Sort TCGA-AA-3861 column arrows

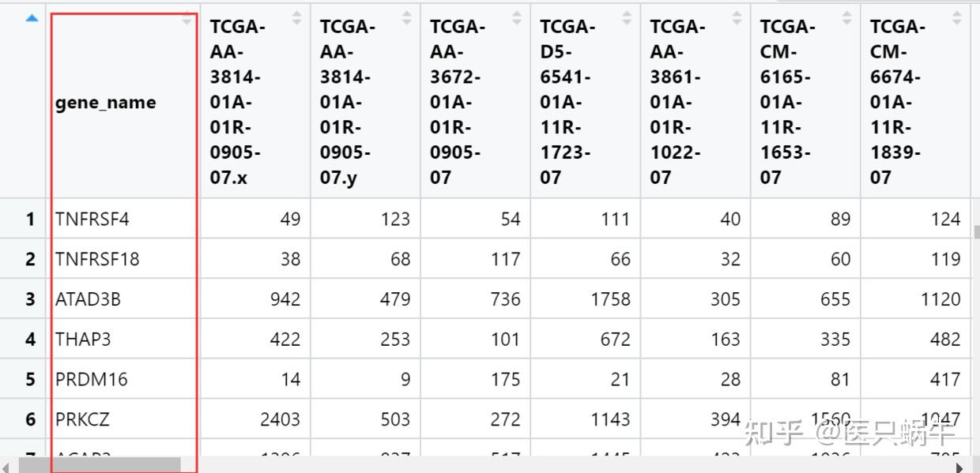[x=737, y=18]
